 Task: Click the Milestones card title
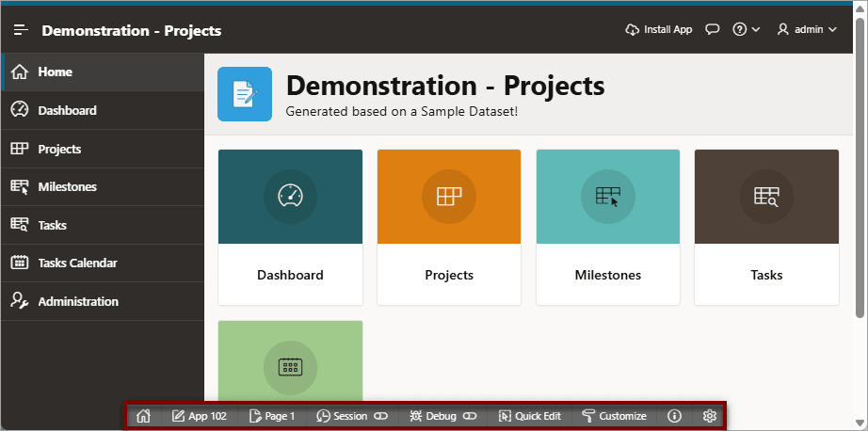[x=608, y=275]
